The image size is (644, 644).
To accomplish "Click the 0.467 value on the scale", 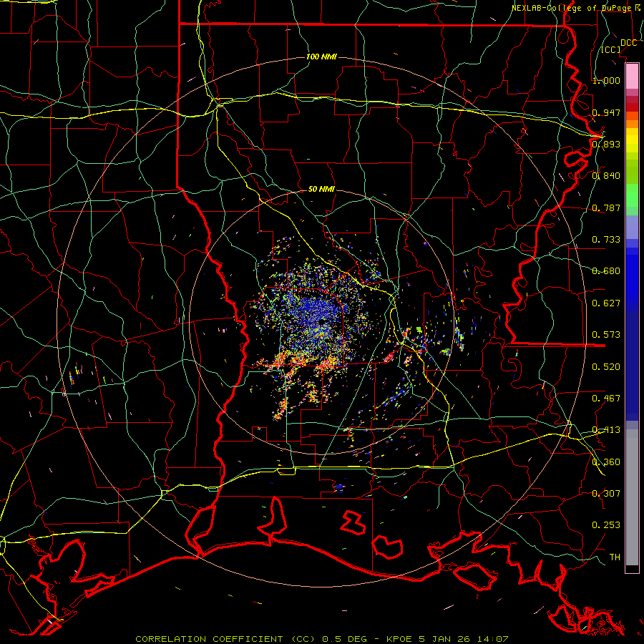I will point(606,399).
